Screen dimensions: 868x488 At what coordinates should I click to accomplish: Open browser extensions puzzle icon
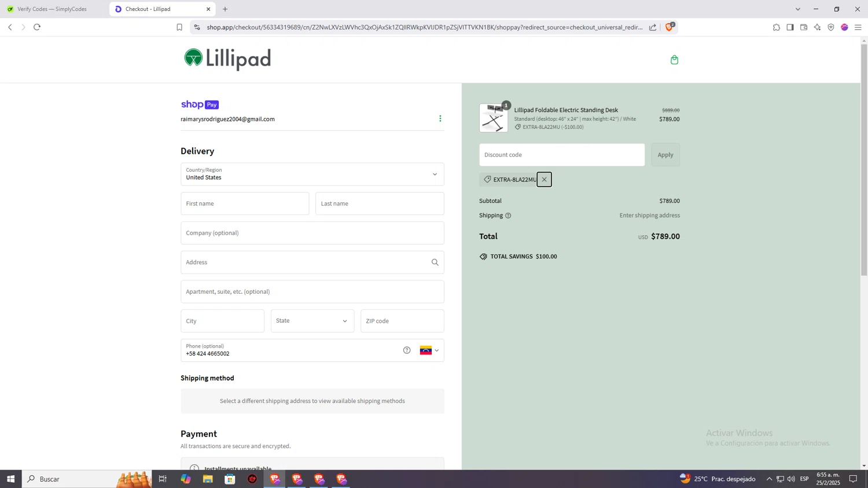[777, 27]
